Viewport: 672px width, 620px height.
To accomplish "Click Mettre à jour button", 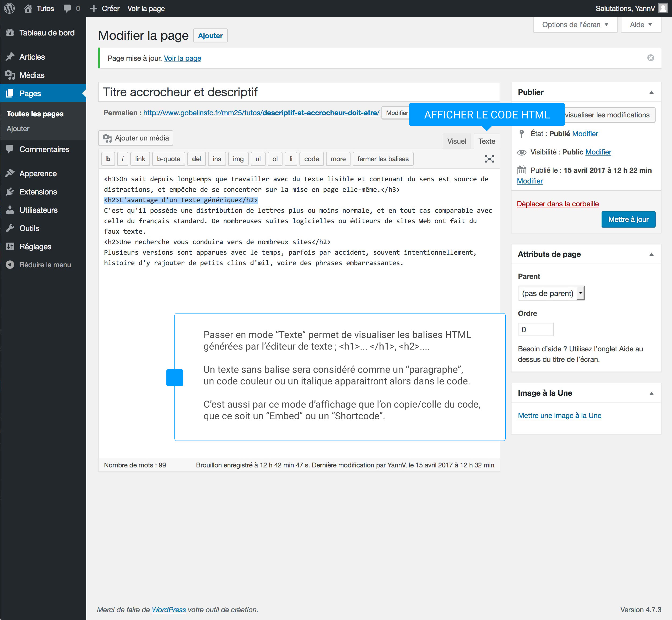I will [628, 219].
